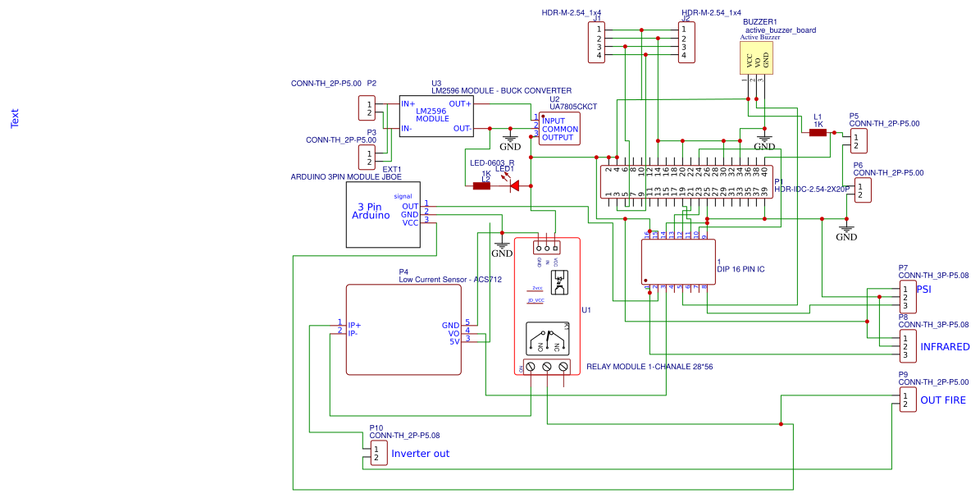Select the "Inverter out" label

coord(420,454)
